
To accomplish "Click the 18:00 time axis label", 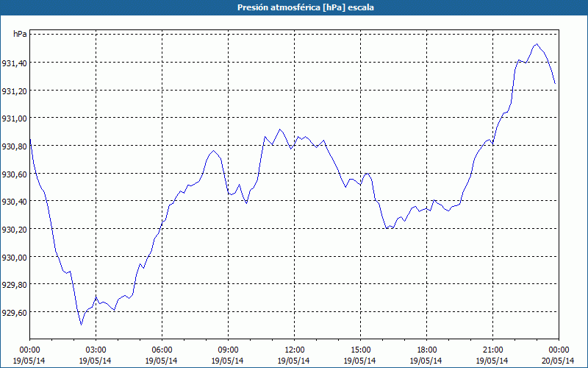I will tap(427, 350).
